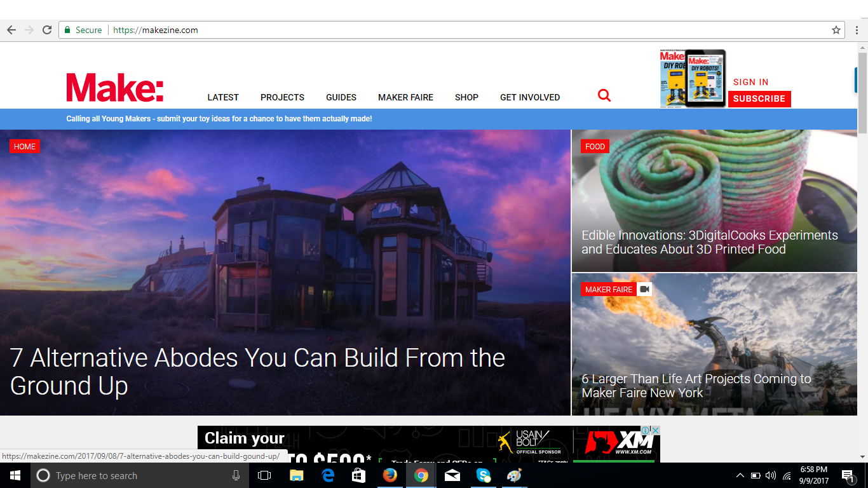Open the site search magnifier icon
Screen dimensions: 868x488
coord(604,96)
